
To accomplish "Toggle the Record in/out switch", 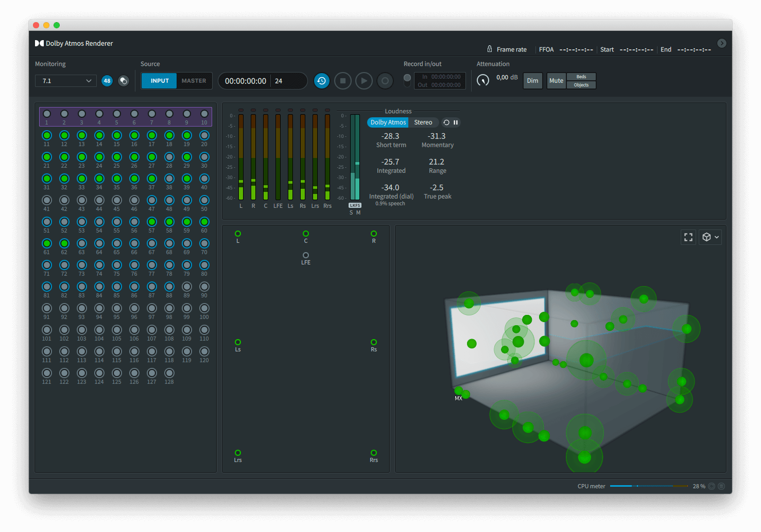I will (x=407, y=80).
